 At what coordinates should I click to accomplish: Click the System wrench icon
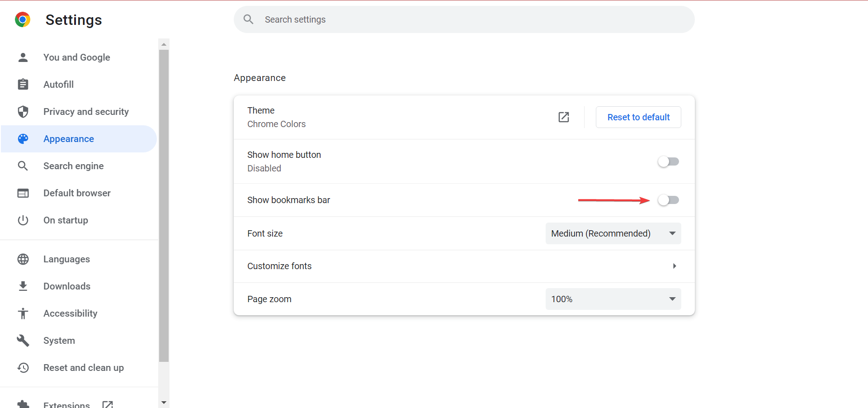click(x=23, y=341)
